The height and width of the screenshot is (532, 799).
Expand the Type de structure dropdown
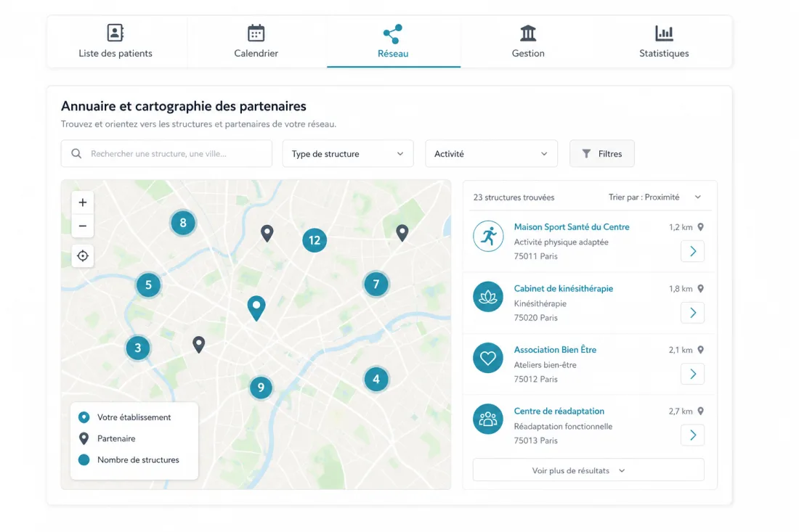[x=348, y=154]
